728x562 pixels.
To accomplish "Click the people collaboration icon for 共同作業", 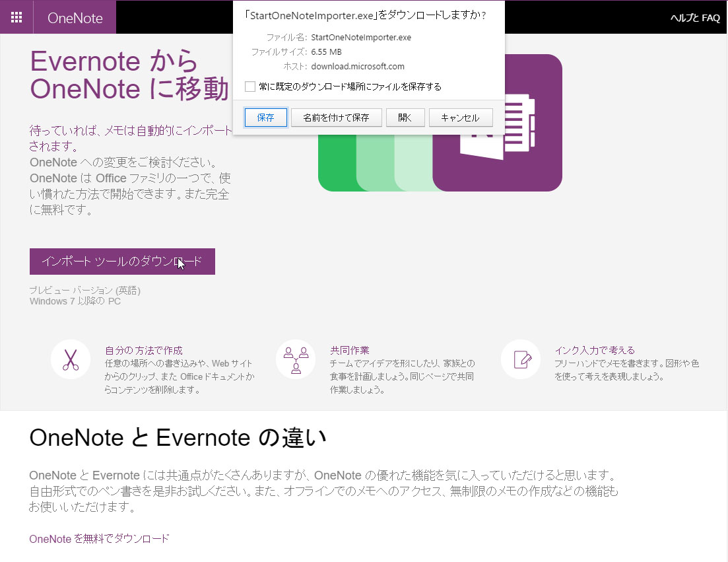I will coord(296,359).
